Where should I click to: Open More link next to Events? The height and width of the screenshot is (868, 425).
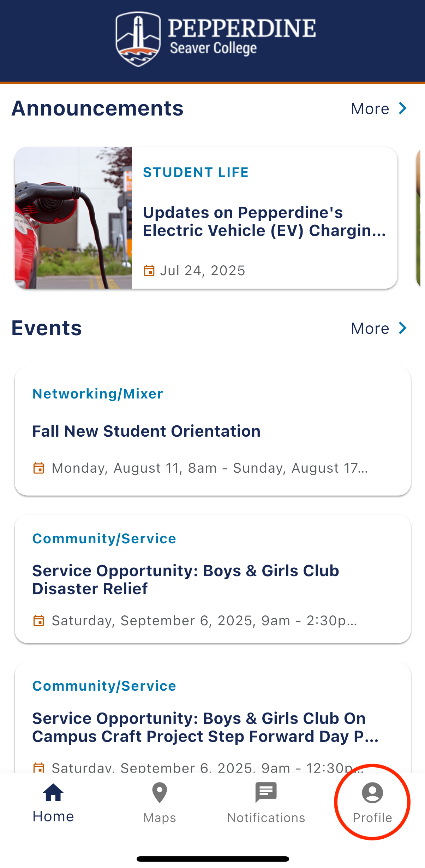pyautogui.click(x=370, y=329)
